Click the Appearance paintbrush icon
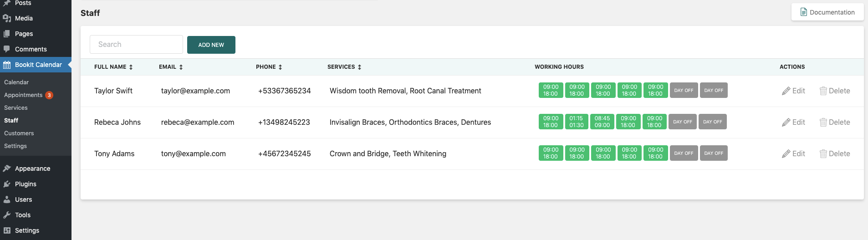Screen dimensions: 868x240 [7, 169]
